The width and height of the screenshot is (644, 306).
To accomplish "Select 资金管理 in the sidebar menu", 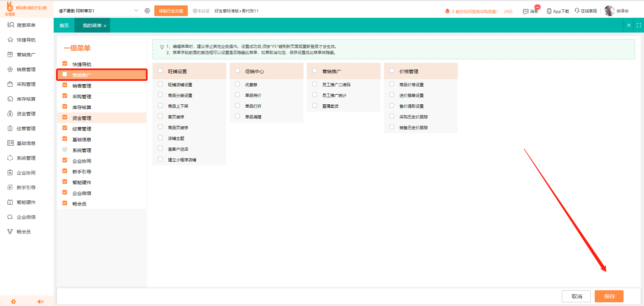I will click(x=26, y=114).
